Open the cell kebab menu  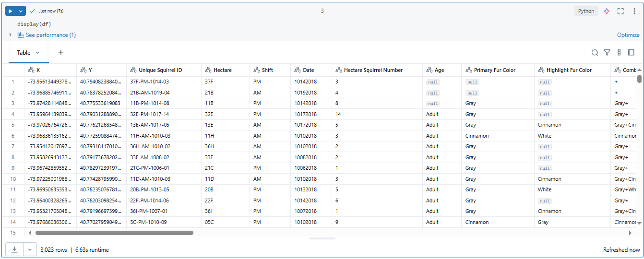[634, 11]
